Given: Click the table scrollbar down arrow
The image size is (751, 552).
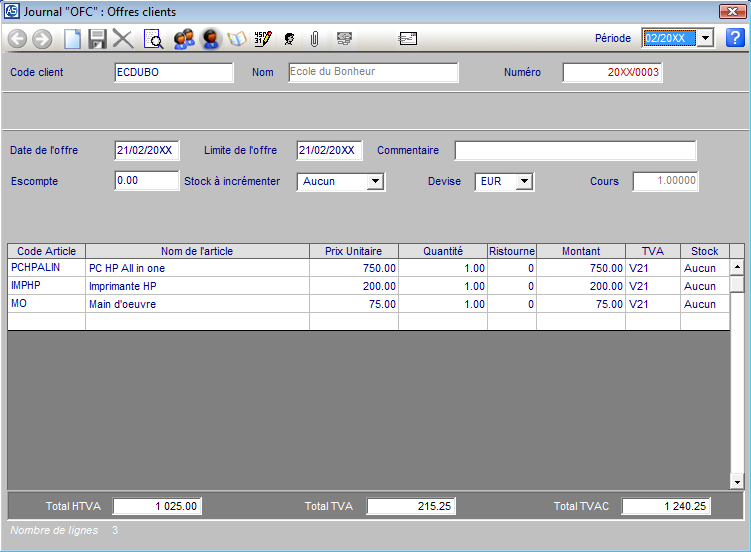Looking at the screenshot, I should 737,482.
